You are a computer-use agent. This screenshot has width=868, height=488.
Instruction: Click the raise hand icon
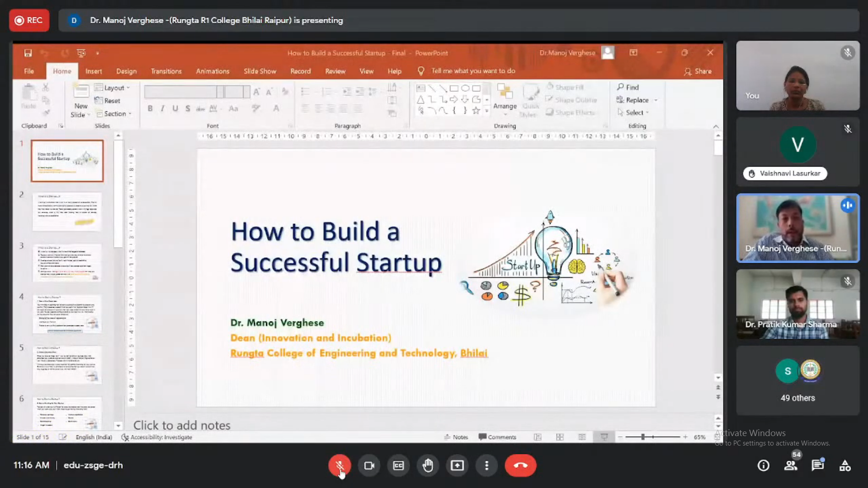coord(428,465)
